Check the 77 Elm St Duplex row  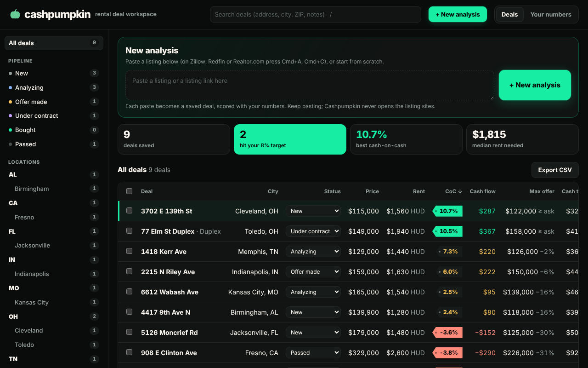129,231
